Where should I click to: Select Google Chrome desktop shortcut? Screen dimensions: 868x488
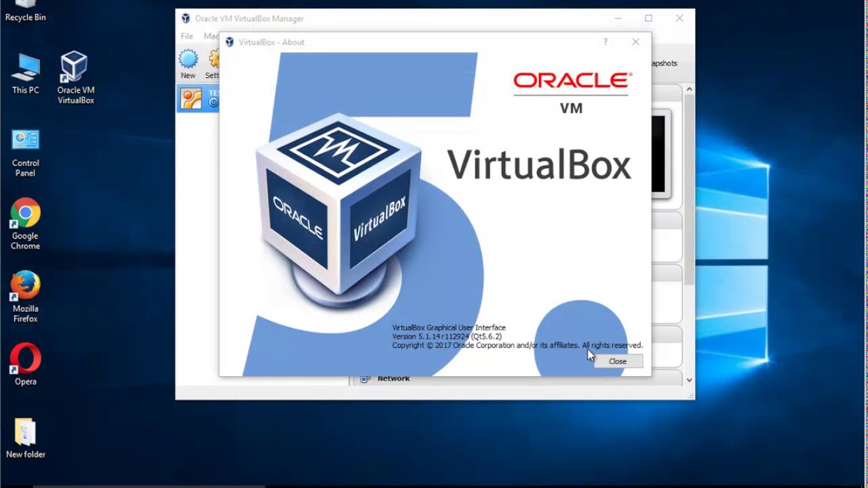[25, 225]
